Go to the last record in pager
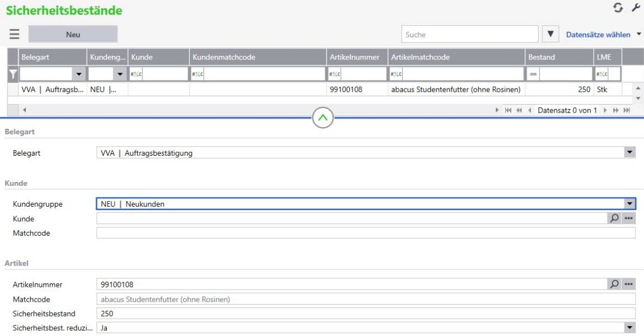 (627, 110)
